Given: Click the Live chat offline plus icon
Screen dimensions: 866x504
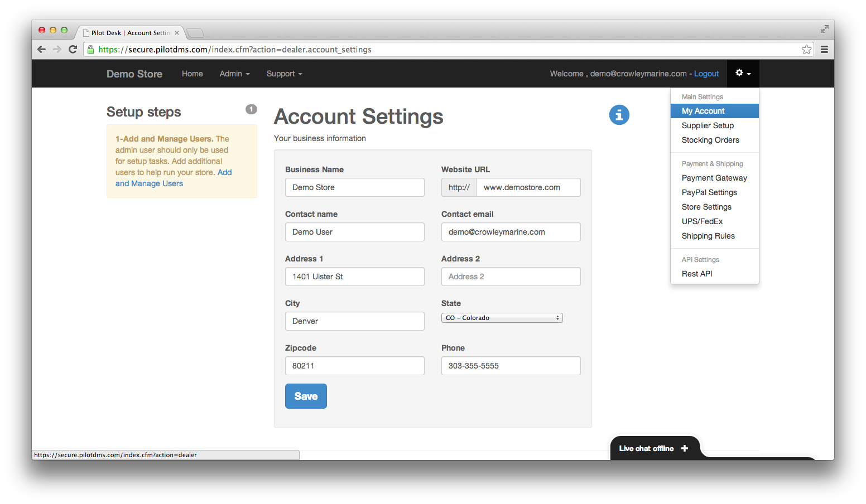Looking at the screenshot, I should 685,448.
